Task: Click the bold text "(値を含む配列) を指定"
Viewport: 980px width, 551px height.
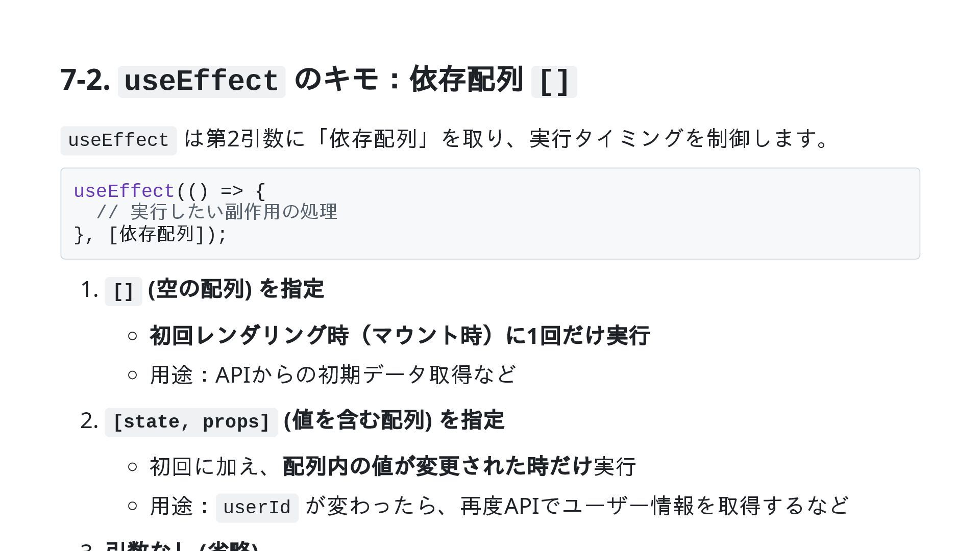Action: click(x=394, y=420)
